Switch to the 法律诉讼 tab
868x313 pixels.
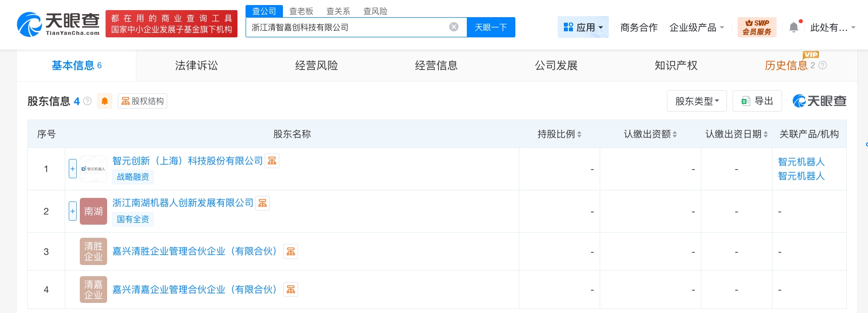[196, 66]
